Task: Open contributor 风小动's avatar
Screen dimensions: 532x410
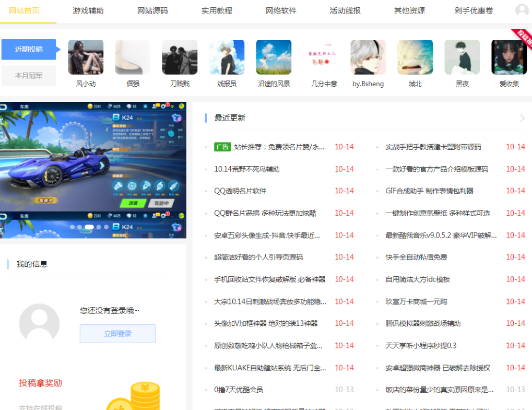Action: (86, 56)
